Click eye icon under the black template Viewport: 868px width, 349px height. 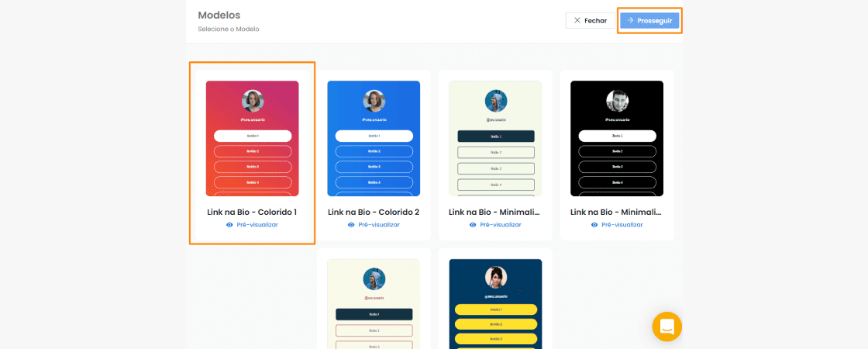pos(594,225)
